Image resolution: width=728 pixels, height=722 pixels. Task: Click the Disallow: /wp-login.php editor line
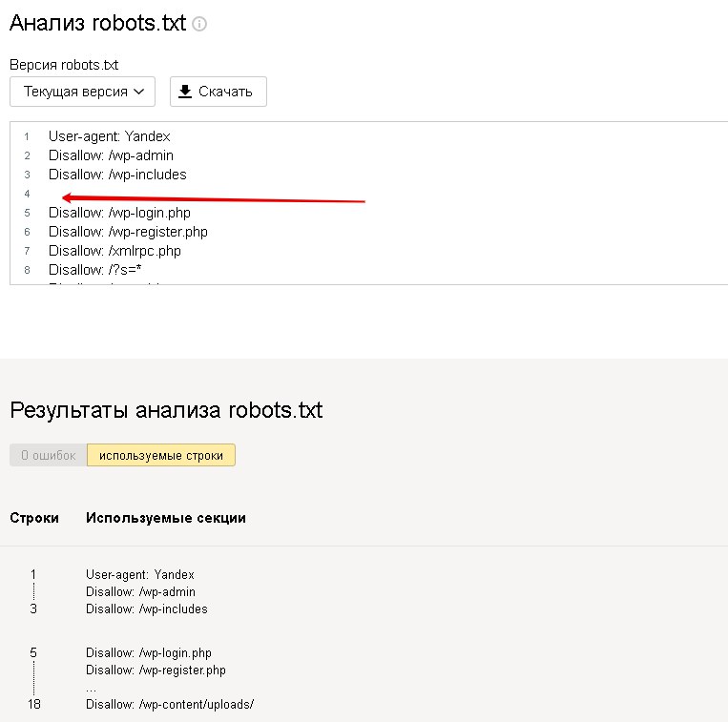(119, 213)
